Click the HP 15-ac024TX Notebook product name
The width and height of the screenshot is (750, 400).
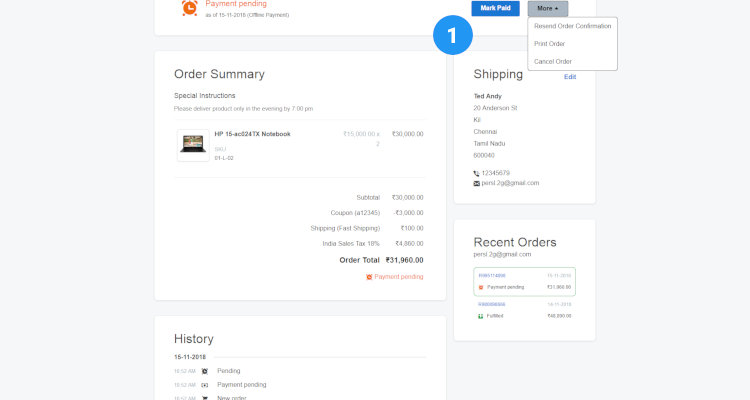pyautogui.click(x=253, y=134)
